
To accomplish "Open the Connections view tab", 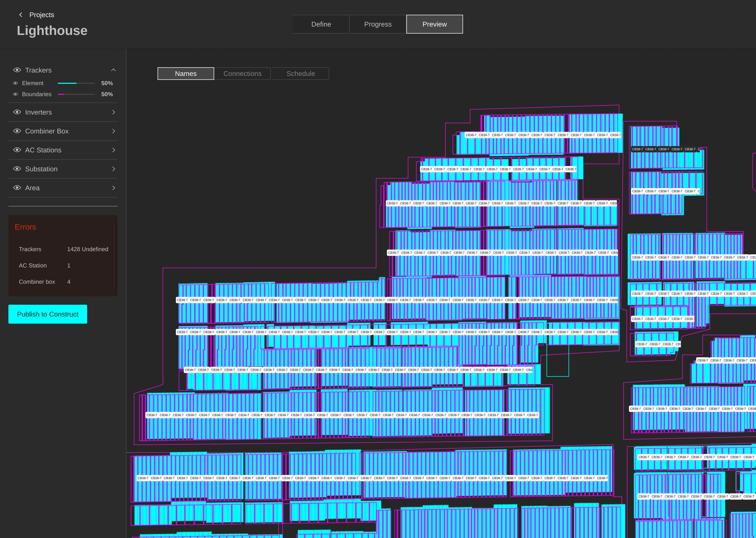I will tap(243, 74).
